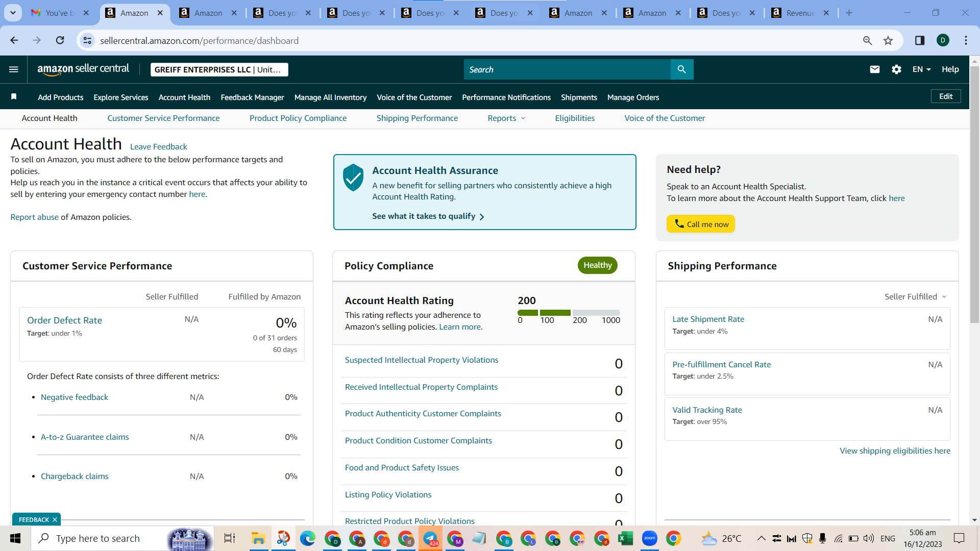Expand the Reports dropdown

(506, 118)
